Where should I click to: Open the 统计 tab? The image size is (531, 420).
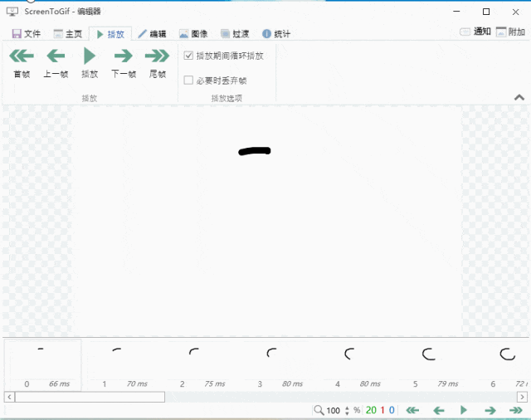(276, 34)
